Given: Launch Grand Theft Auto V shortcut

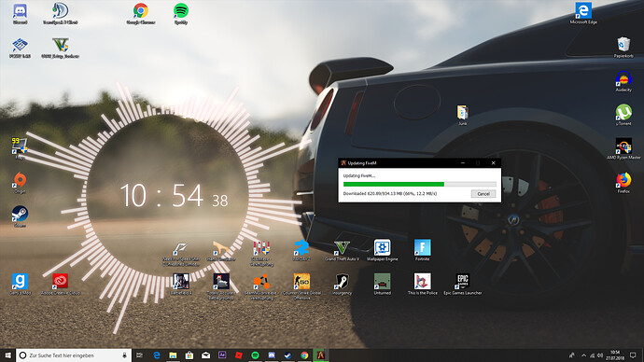Looking at the screenshot, I should (x=342, y=250).
